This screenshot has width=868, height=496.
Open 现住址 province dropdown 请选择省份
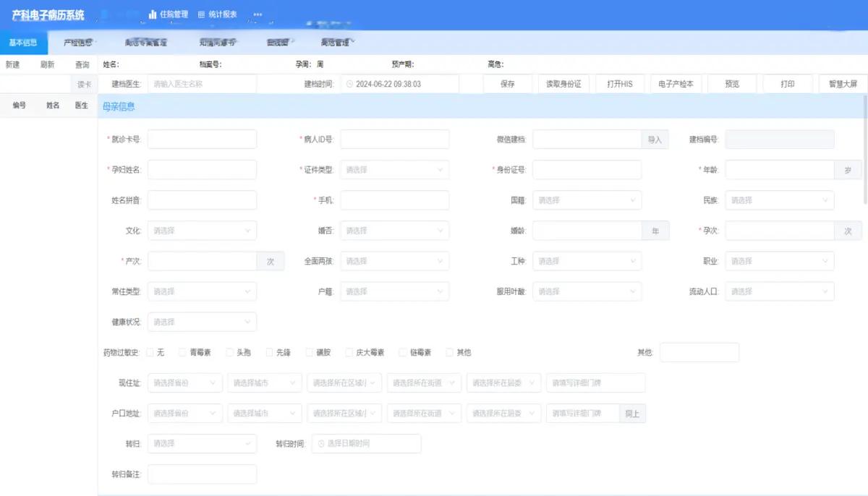[x=185, y=383]
